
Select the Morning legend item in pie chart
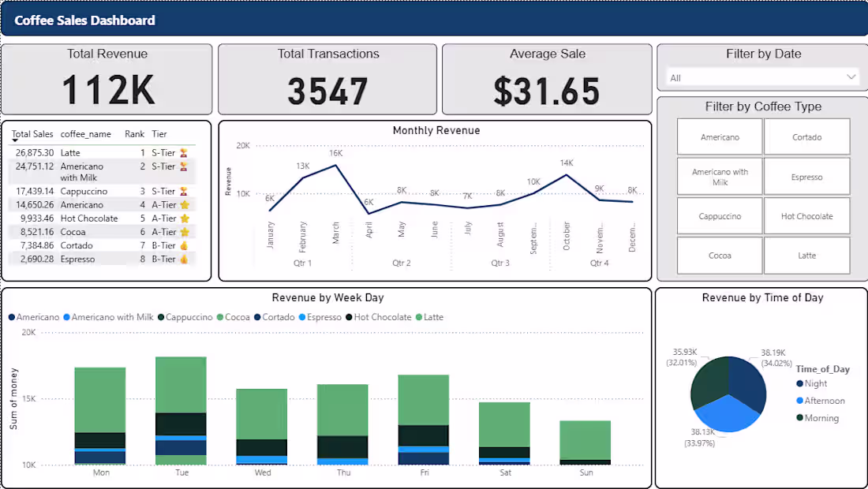817,418
